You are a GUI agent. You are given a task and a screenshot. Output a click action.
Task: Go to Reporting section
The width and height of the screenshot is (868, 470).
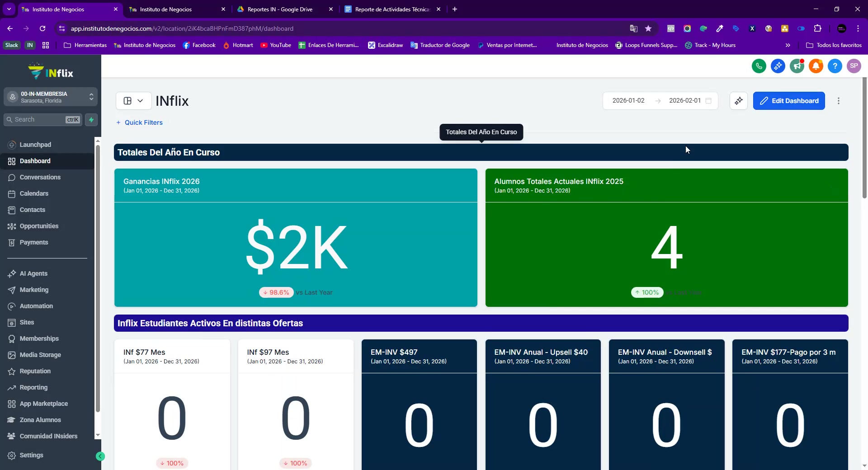tap(33, 387)
